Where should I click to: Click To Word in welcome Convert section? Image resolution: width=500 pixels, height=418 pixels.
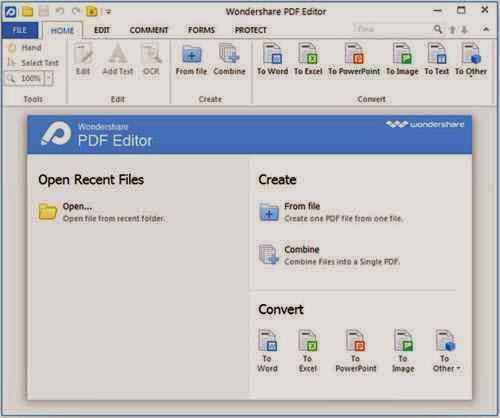coord(268,351)
